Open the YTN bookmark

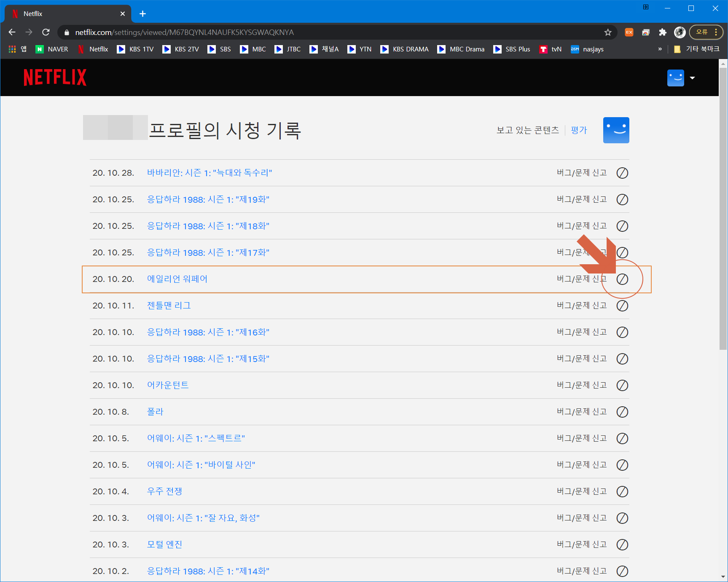click(x=360, y=49)
